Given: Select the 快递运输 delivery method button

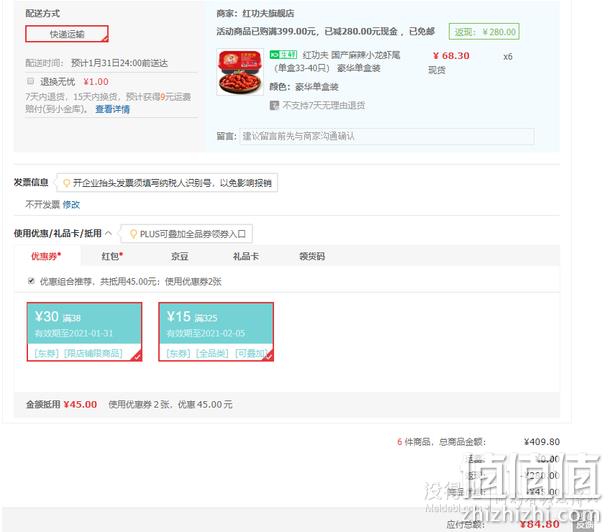Looking at the screenshot, I should pos(67,34).
